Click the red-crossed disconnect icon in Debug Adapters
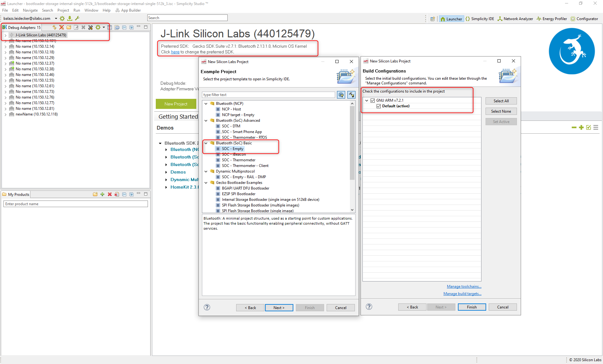 [x=62, y=27]
